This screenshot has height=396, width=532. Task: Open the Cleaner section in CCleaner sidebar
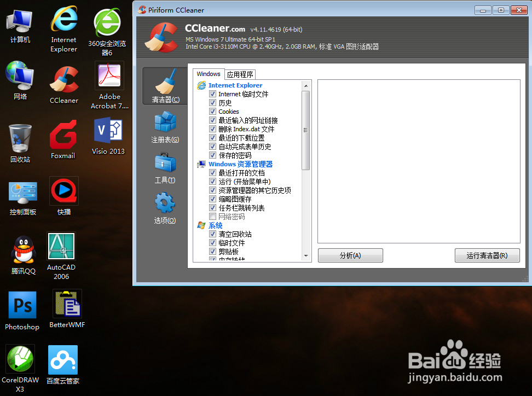click(165, 86)
